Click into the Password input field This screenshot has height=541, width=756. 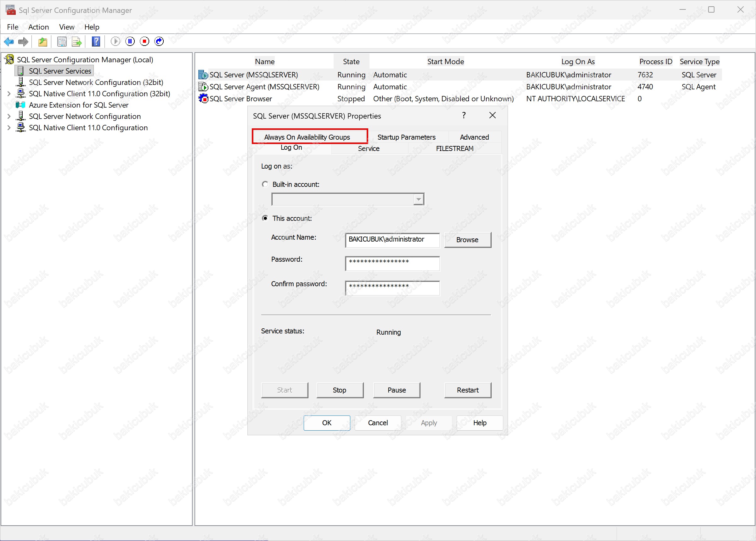tap(392, 263)
